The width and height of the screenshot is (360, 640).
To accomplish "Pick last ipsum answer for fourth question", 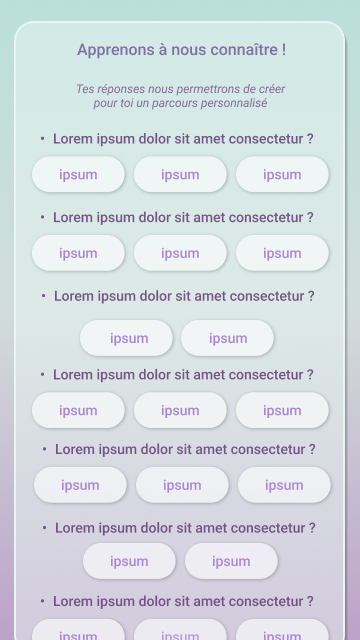I will (x=282, y=410).
